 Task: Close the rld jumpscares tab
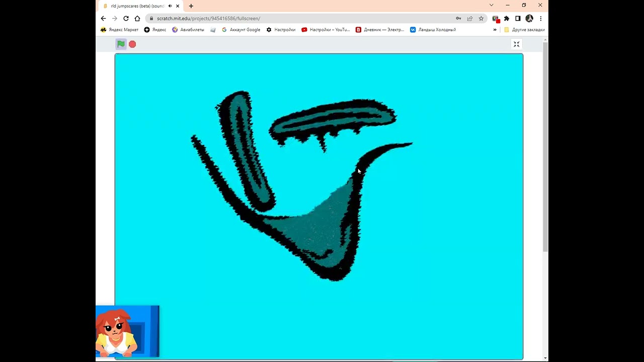click(178, 6)
